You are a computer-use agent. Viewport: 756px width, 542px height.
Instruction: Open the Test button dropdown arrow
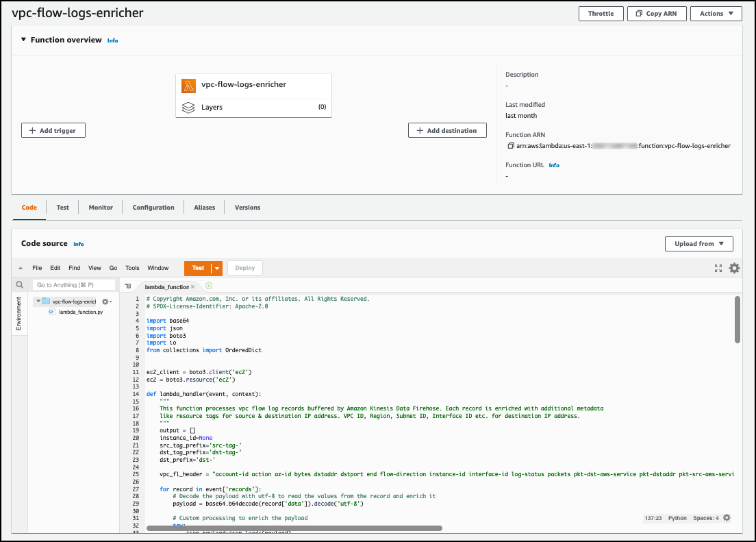[x=218, y=269]
